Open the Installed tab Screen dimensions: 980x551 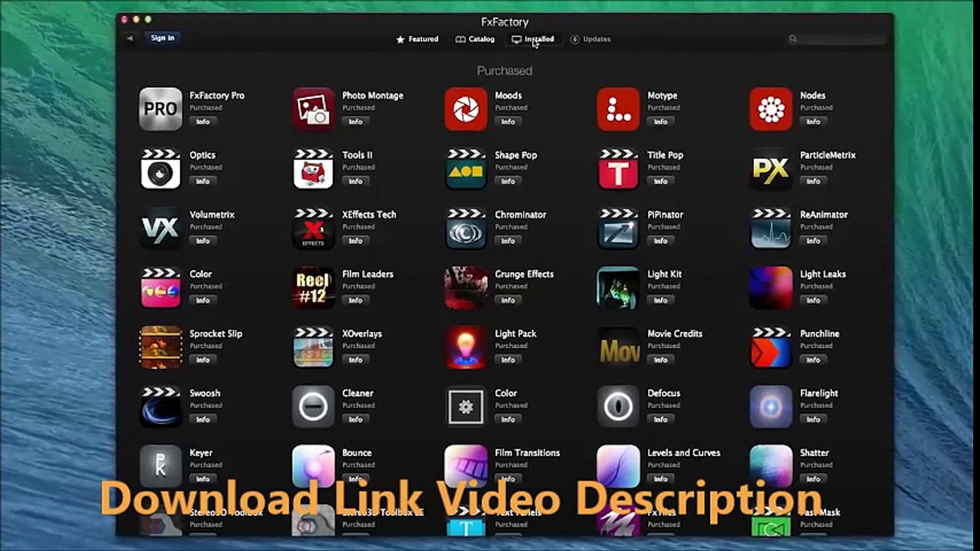click(x=533, y=39)
